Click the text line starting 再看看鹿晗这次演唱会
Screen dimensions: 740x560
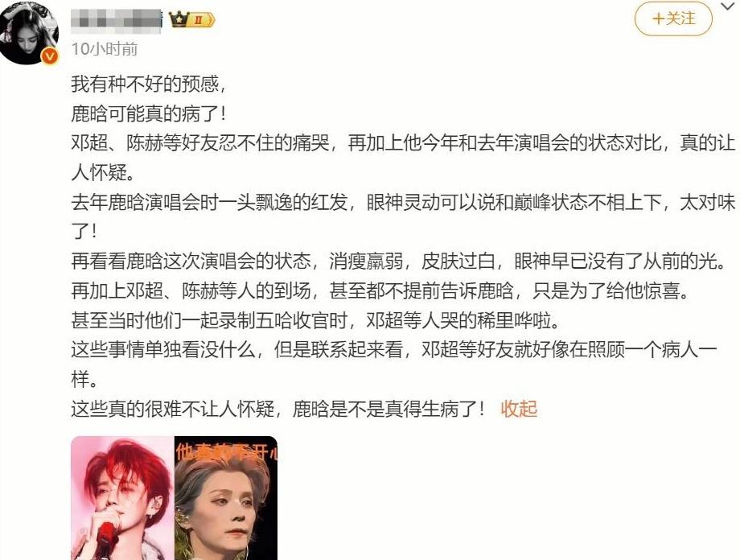[x=399, y=261]
